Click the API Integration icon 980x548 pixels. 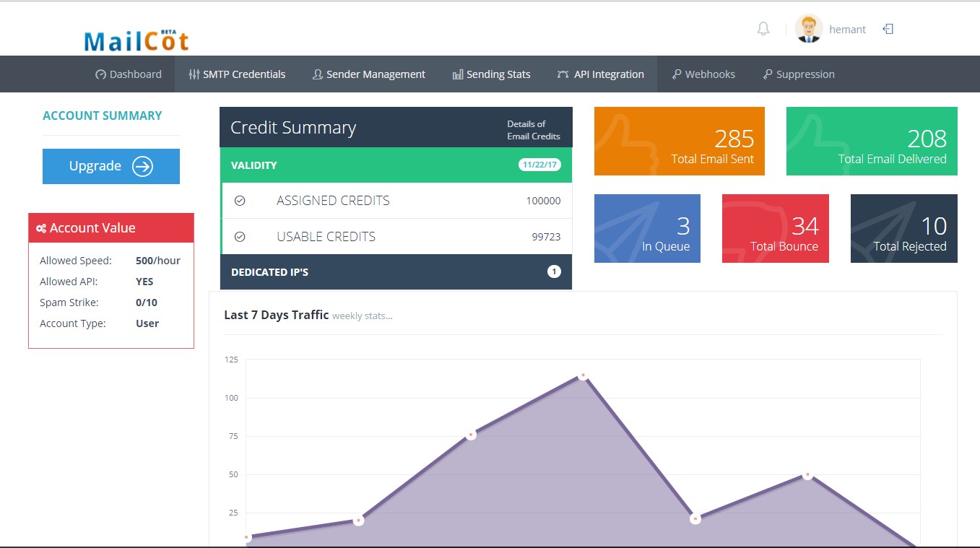pyautogui.click(x=563, y=74)
